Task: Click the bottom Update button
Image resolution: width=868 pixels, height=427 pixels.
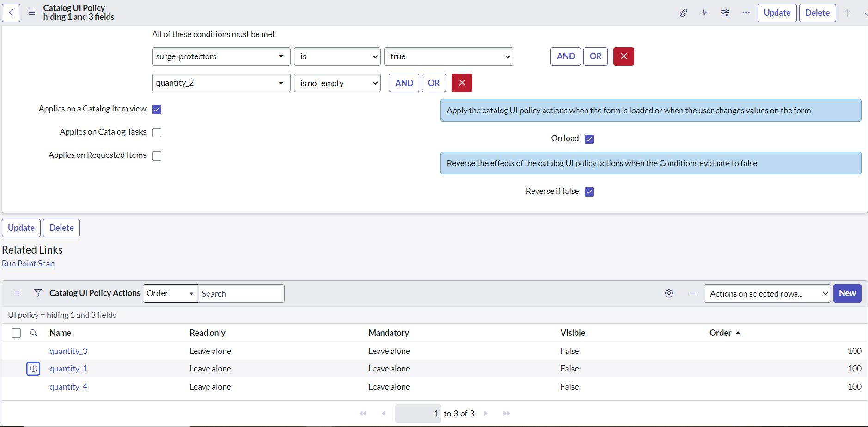Action: point(21,228)
